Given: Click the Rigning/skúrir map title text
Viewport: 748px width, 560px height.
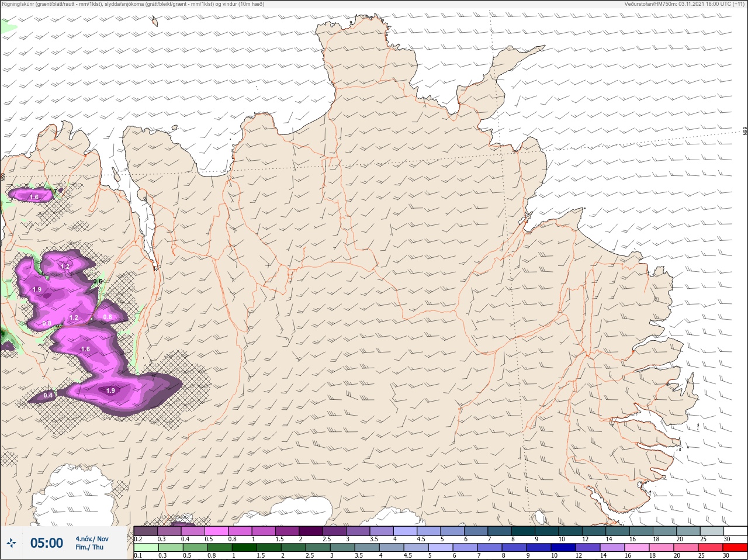Looking at the screenshot, I should (x=133, y=4).
